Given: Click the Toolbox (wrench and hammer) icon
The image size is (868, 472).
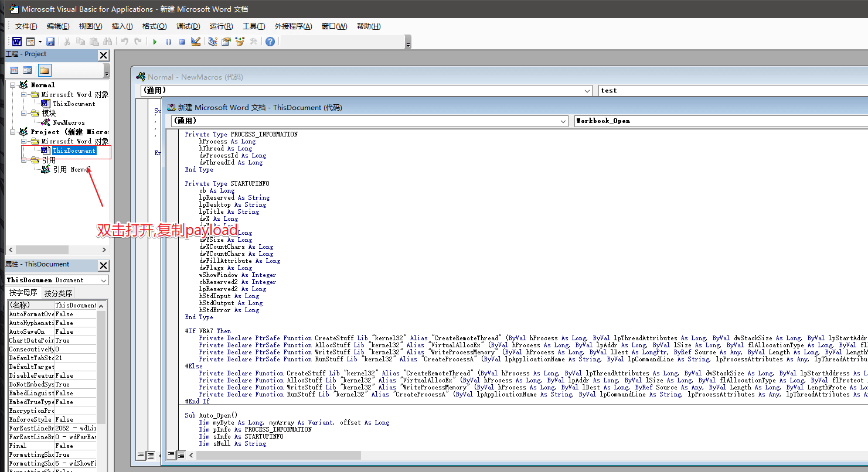Looking at the screenshot, I should click(253, 42).
